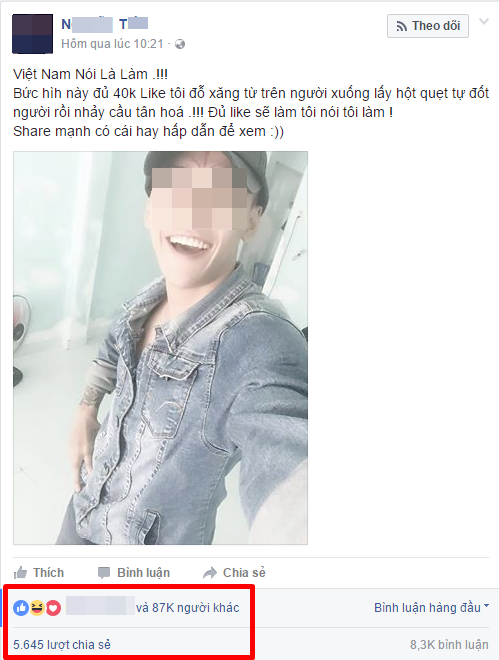Screen dimensions: 499x660
Task: Click the blue Like reaction icon
Action: [21, 608]
